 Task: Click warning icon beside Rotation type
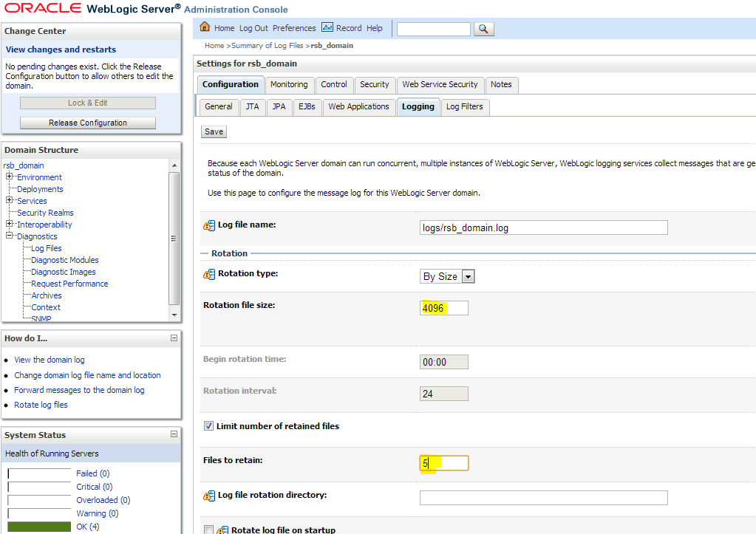(208, 274)
